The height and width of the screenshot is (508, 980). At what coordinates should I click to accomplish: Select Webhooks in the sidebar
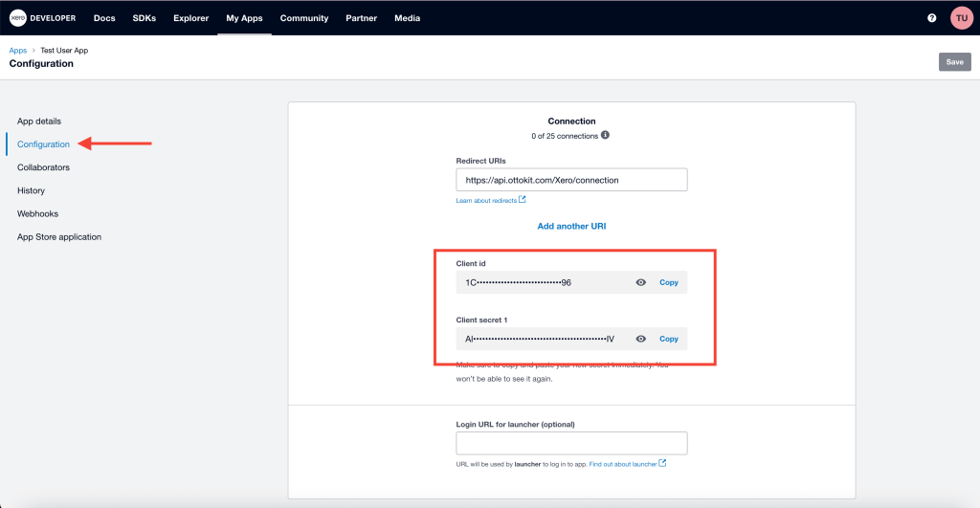click(x=38, y=213)
